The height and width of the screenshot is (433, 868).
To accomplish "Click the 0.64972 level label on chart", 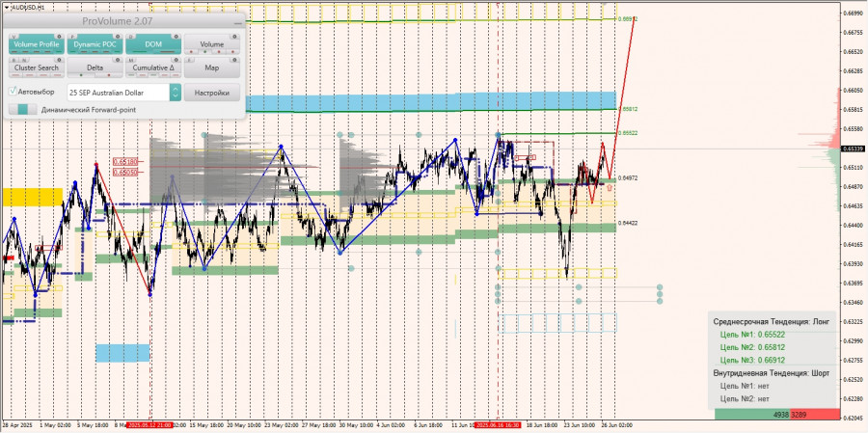I will click(x=627, y=177).
